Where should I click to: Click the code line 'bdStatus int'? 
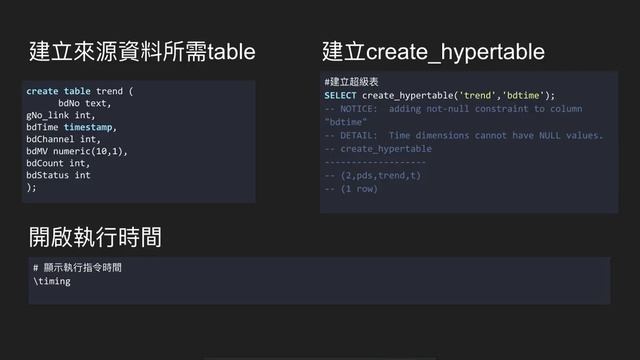pyautogui.click(x=58, y=175)
